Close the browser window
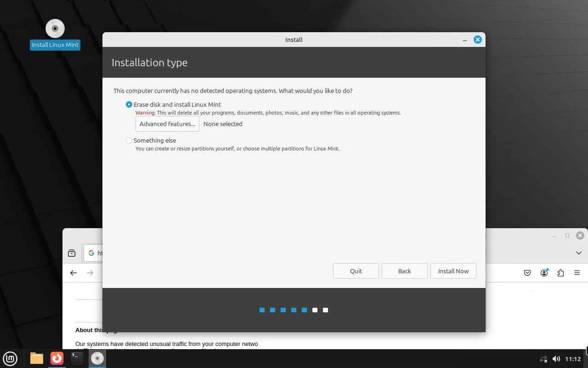588x368 pixels. coord(581,236)
